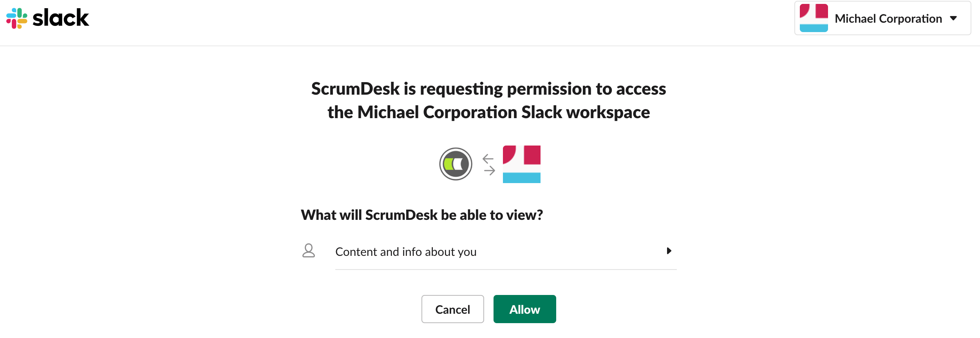This screenshot has height=338, width=980.
Task: Allow ScrumDesk to access the workspace
Action: tap(524, 309)
